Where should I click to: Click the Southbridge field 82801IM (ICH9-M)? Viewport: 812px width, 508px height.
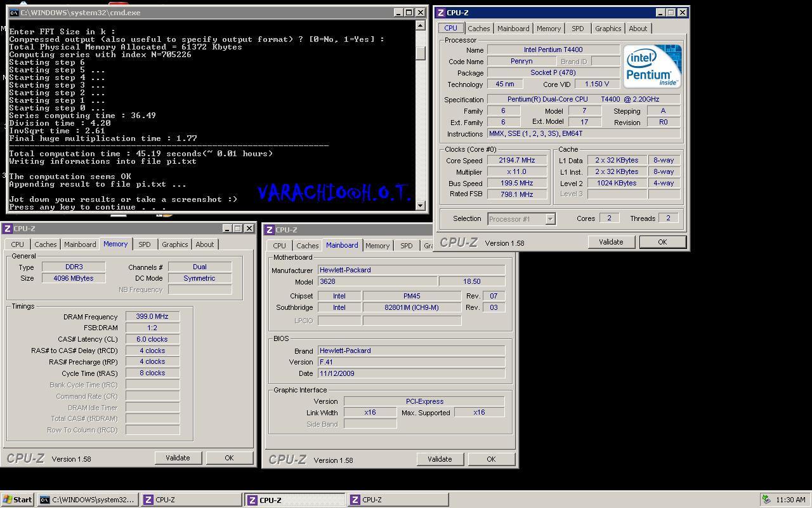[412, 307]
